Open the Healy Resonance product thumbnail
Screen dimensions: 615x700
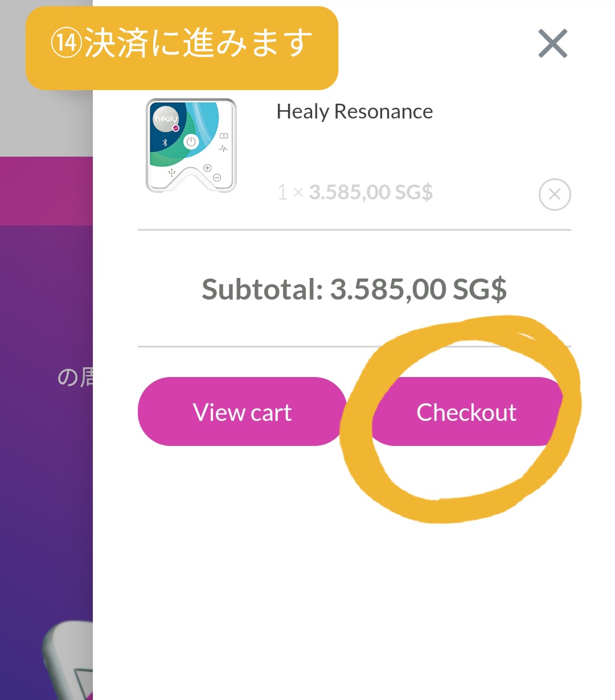point(191,146)
